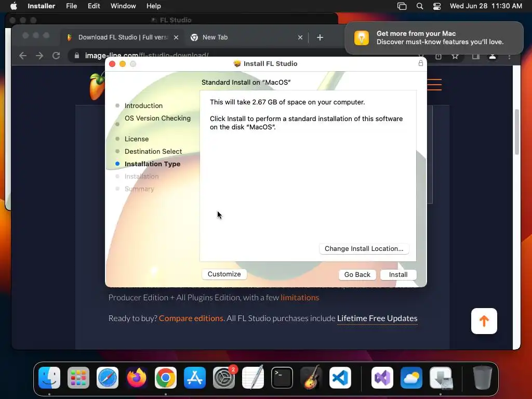This screenshot has width=532, height=399.
Task: Open the Compare editions link
Action: (191, 318)
